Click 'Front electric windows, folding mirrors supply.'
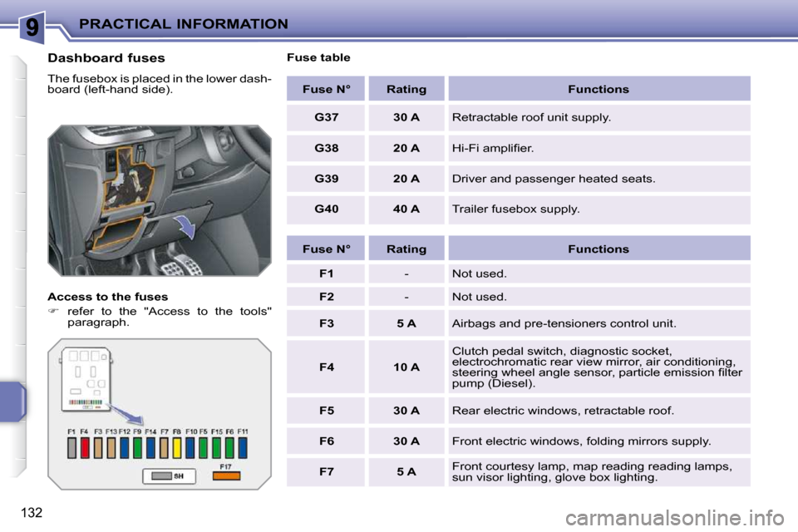This screenshot has height=532, width=798. coord(581,441)
